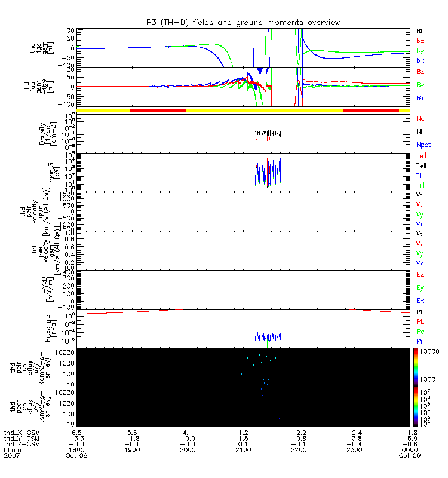Click the plot title P3 (TH-D) overview
Image resolution: width=448 pixels, height=478 pixels.
(x=243, y=23)
